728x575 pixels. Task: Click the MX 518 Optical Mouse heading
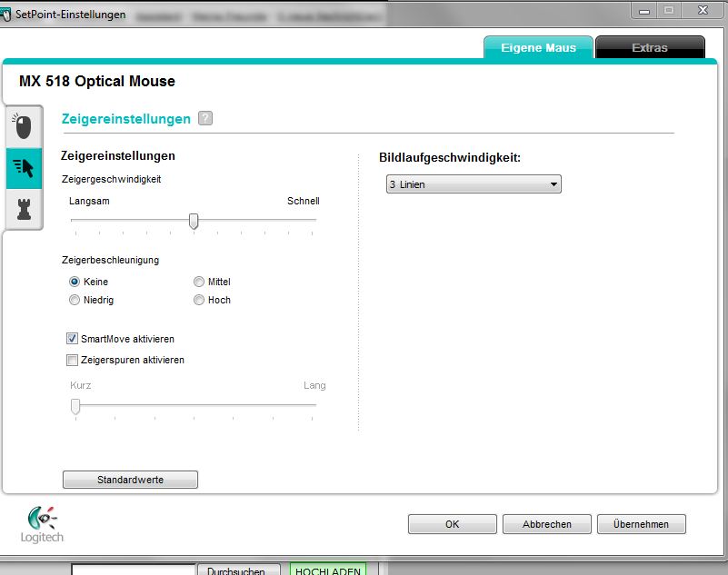click(x=97, y=81)
